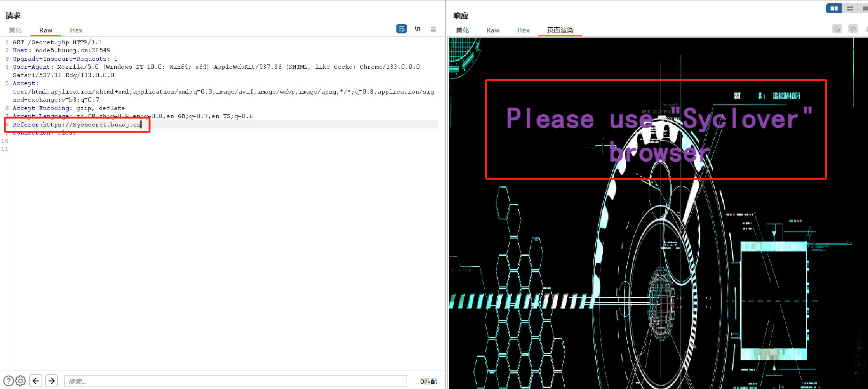
Task: Click the 响应 panel title
Action: [x=461, y=16]
